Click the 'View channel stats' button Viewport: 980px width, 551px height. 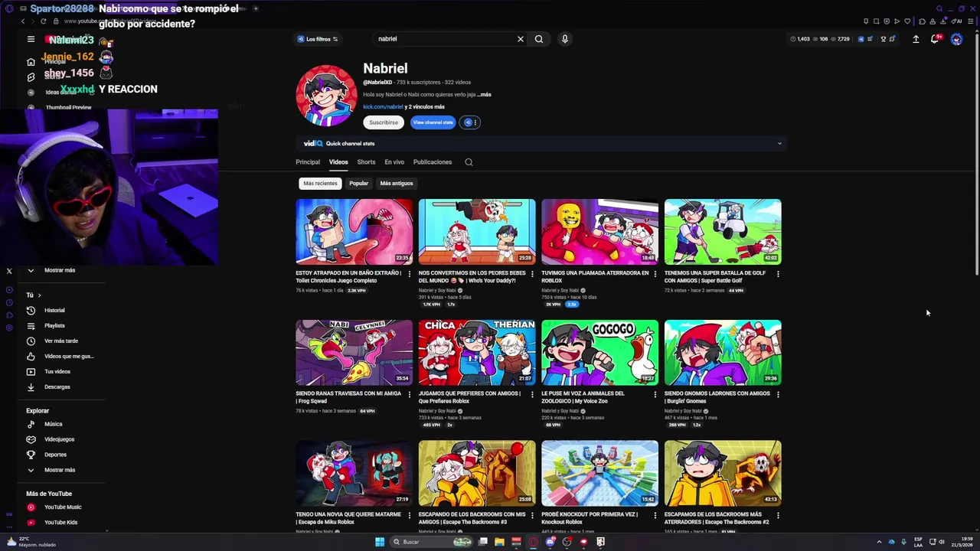coord(433,122)
